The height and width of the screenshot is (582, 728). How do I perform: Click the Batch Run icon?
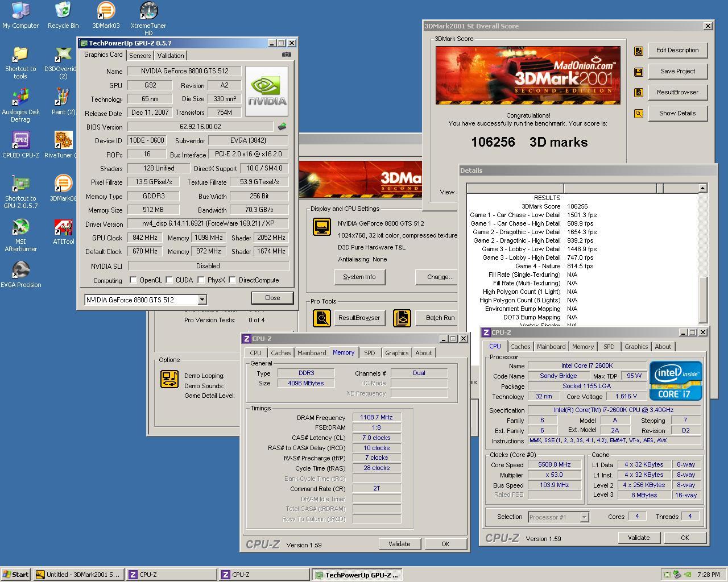[x=402, y=318]
